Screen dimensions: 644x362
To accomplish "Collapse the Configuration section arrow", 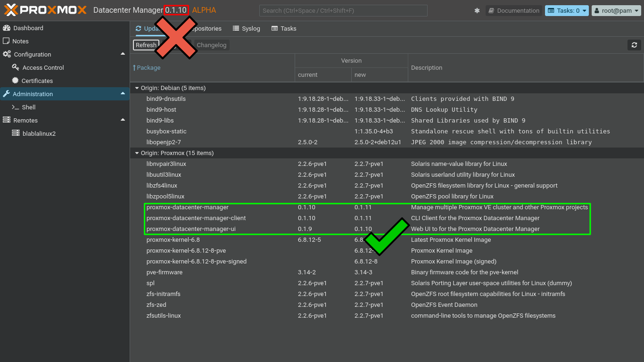I will click(x=123, y=54).
